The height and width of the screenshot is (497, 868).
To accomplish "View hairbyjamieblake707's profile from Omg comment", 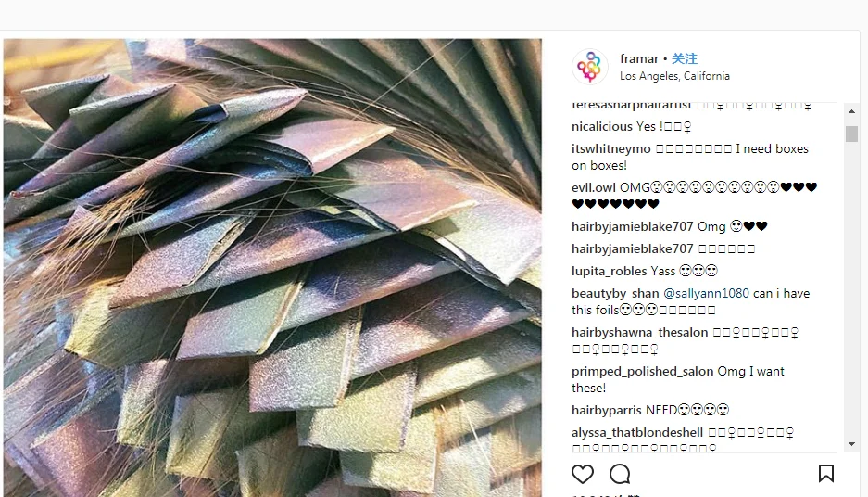I will 632,226.
